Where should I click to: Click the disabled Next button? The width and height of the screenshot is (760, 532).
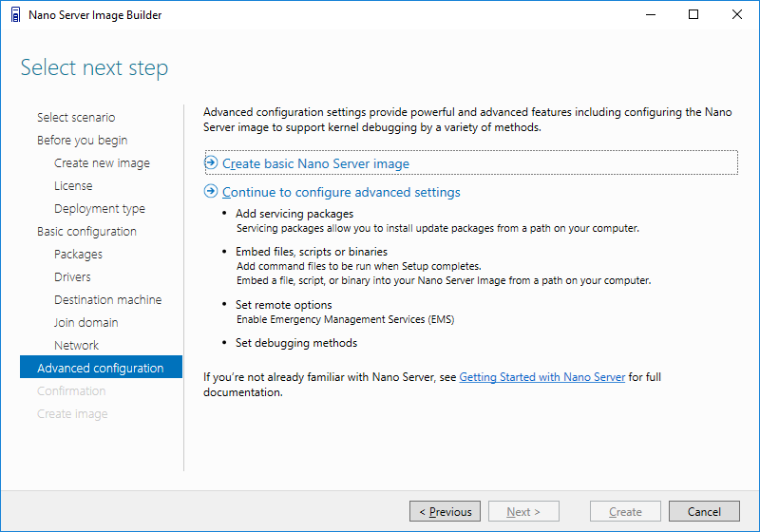coord(524,511)
